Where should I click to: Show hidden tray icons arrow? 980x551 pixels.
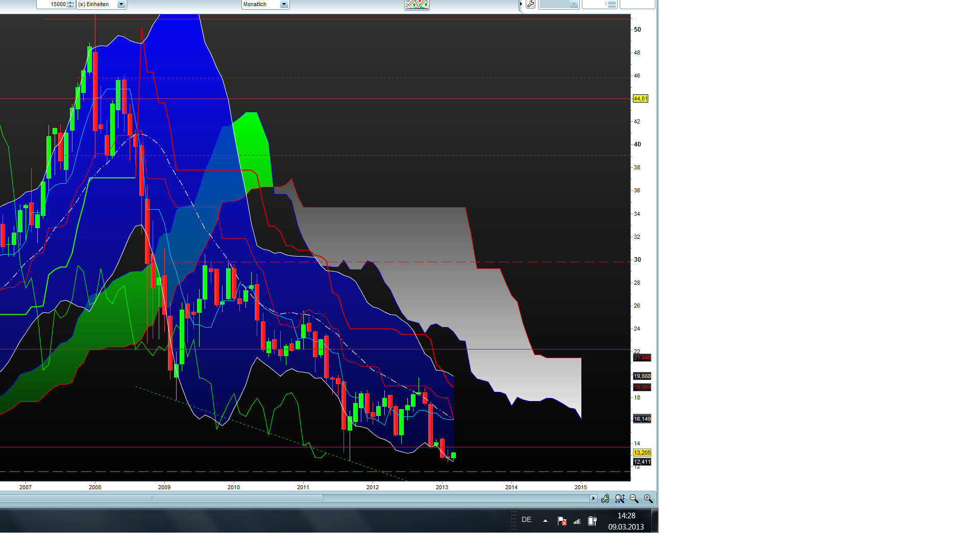click(x=545, y=521)
